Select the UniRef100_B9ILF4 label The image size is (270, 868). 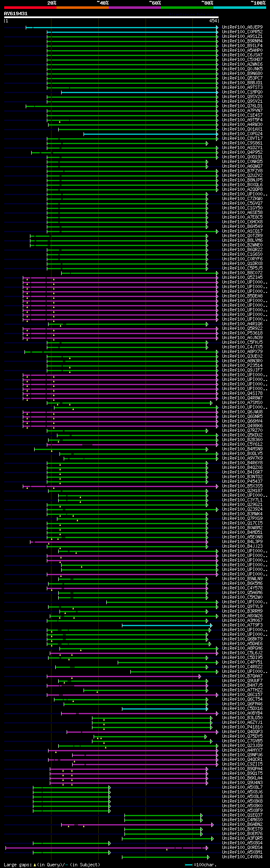pyautogui.click(x=242, y=46)
